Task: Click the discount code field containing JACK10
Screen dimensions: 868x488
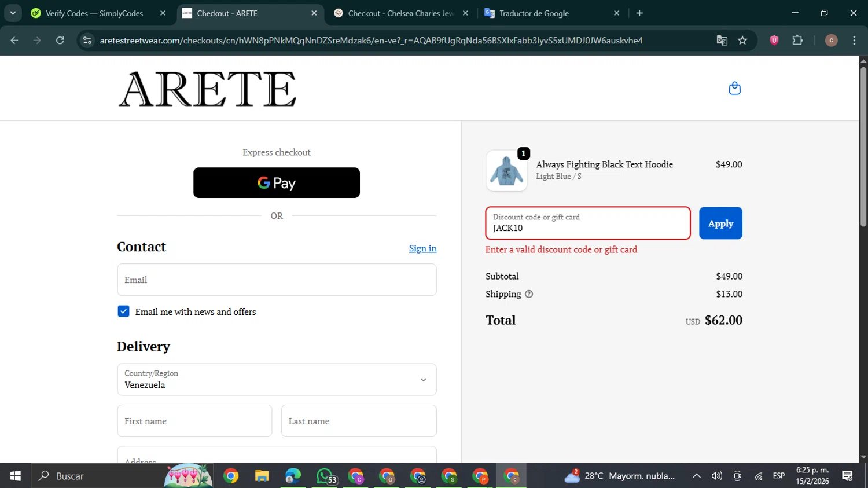Action: [x=588, y=223]
